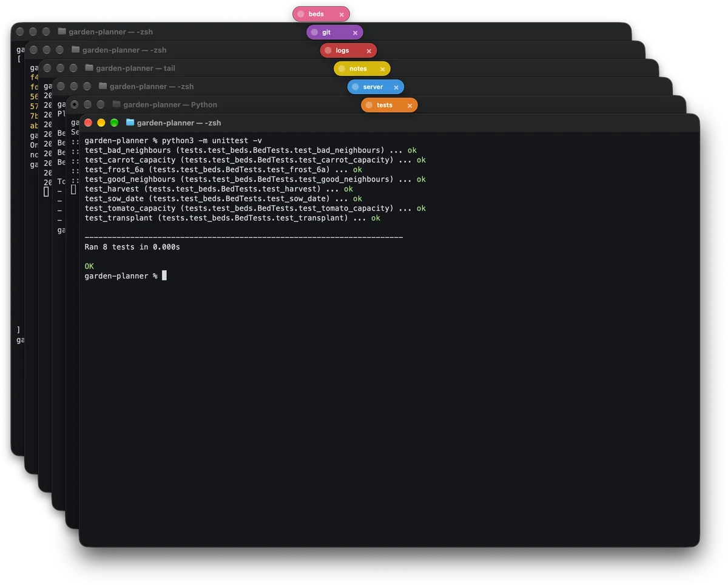This screenshot has width=728, height=585.
Task: Click the 'garden-planner — Python' window title
Action: 170,104
